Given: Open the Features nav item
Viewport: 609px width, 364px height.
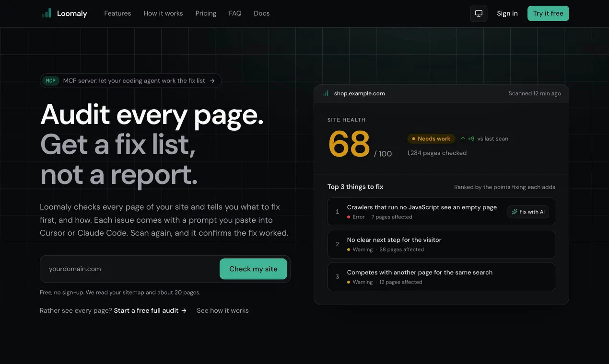Looking at the screenshot, I should (x=117, y=13).
